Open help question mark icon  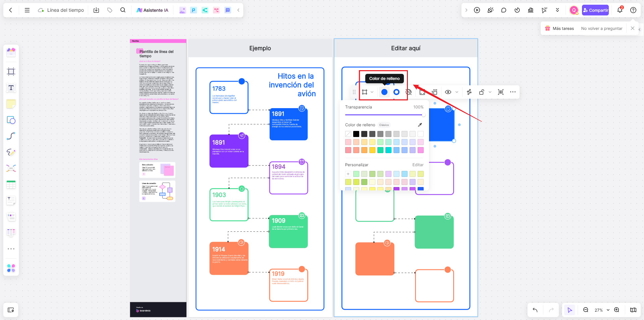(633, 10)
